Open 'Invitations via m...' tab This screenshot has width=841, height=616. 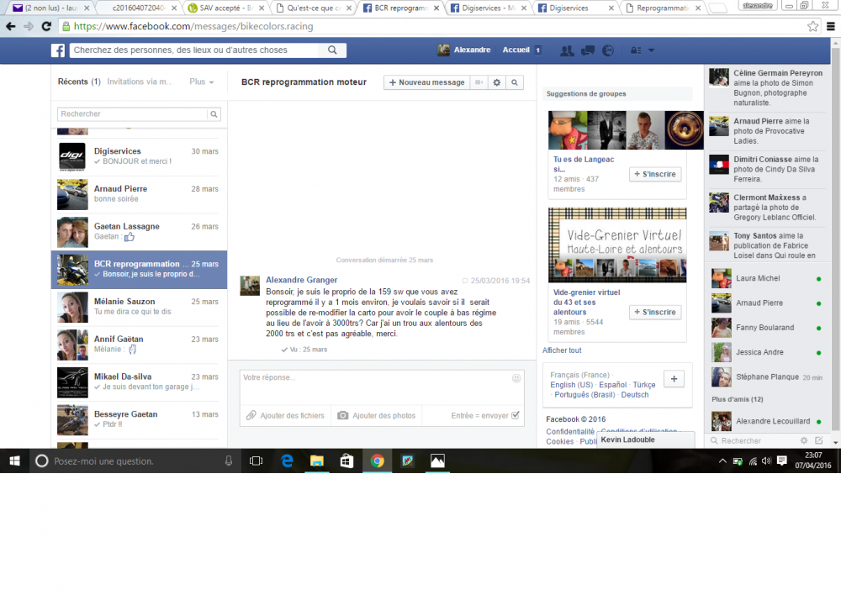click(139, 82)
